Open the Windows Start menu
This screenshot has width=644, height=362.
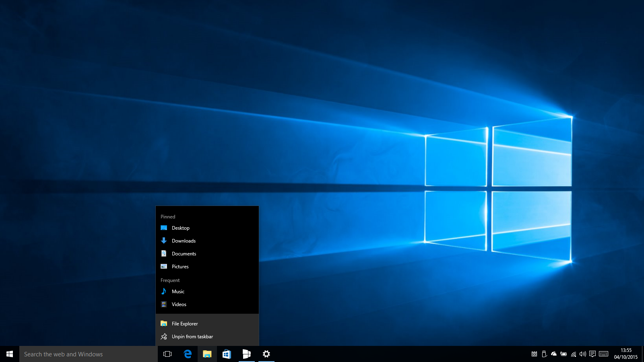(10, 354)
